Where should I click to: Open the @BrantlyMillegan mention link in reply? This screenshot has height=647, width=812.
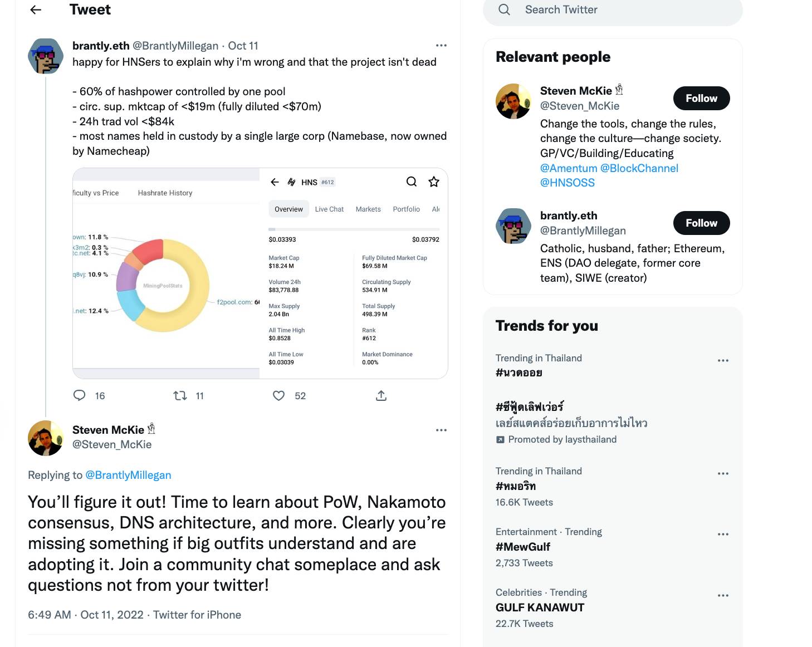(128, 475)
